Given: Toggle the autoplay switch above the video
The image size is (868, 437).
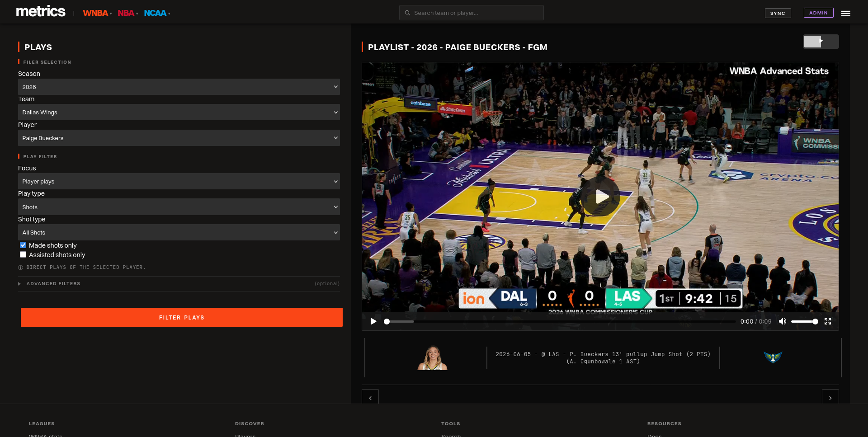Looking at the screenshot, I should coord(821,42).
